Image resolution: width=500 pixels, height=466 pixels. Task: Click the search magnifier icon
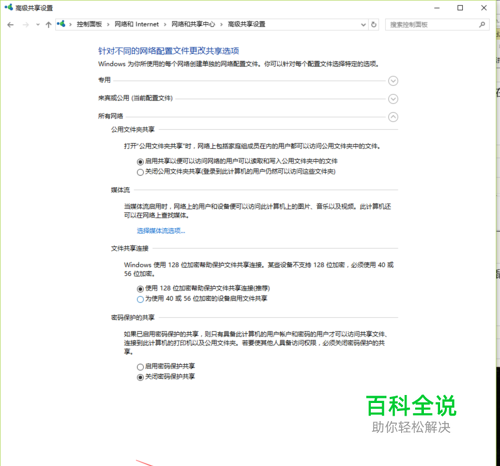tap(482, 25)
